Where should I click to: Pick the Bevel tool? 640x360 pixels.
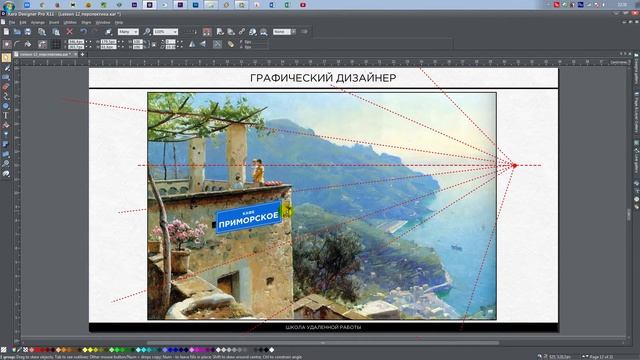coord(6,154)
